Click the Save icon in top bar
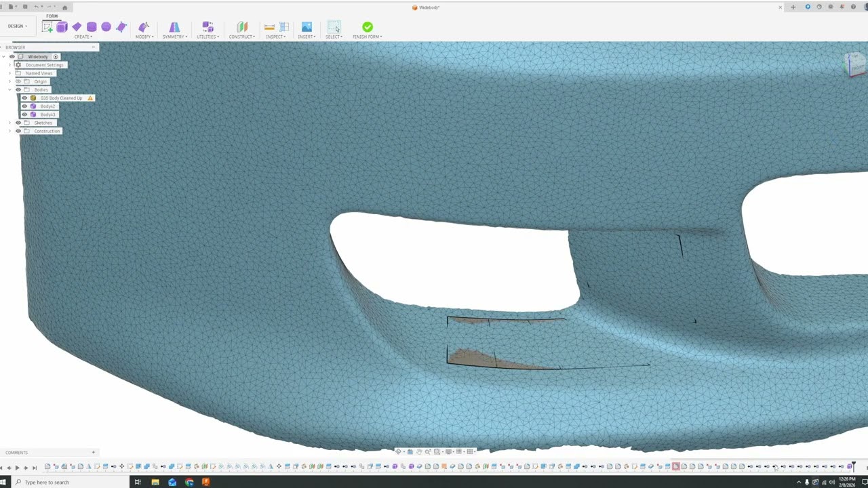Screen dimensions: 868x488 point(24,7)
